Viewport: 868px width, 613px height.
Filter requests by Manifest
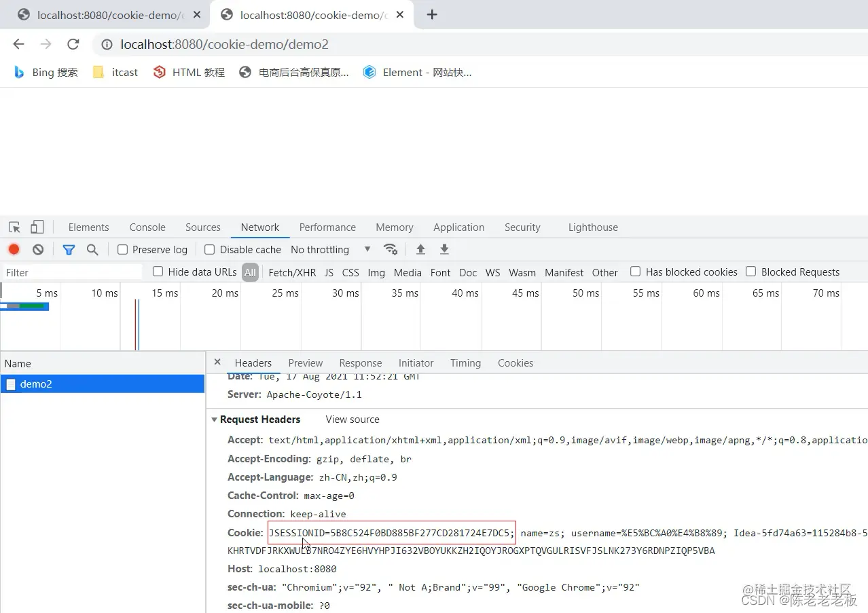(564, 272)
